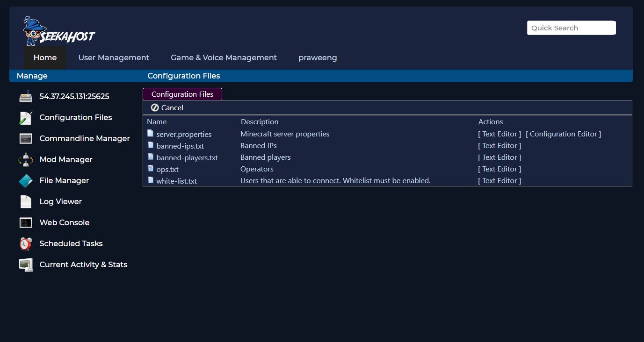This screenshot has height=342, width=644.
Task: Select the Configuration Files tab
Action: pyautogui.click(x=182, y=94)
